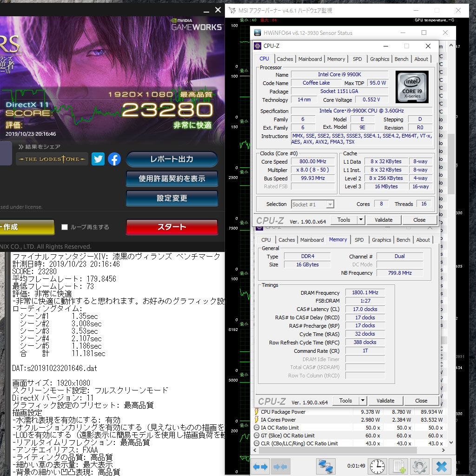Click Core Speed value 800.00 MHz
Image resolution: width=476 pixels, height=476 pixels.
(x=313, y=161)
